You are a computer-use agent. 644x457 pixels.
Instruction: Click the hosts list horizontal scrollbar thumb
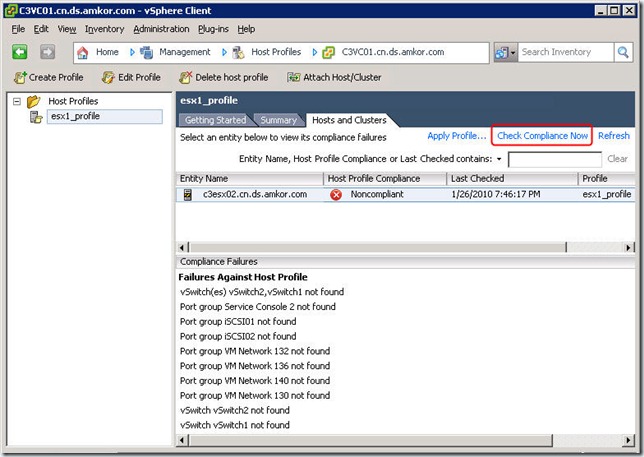point(377,247)
